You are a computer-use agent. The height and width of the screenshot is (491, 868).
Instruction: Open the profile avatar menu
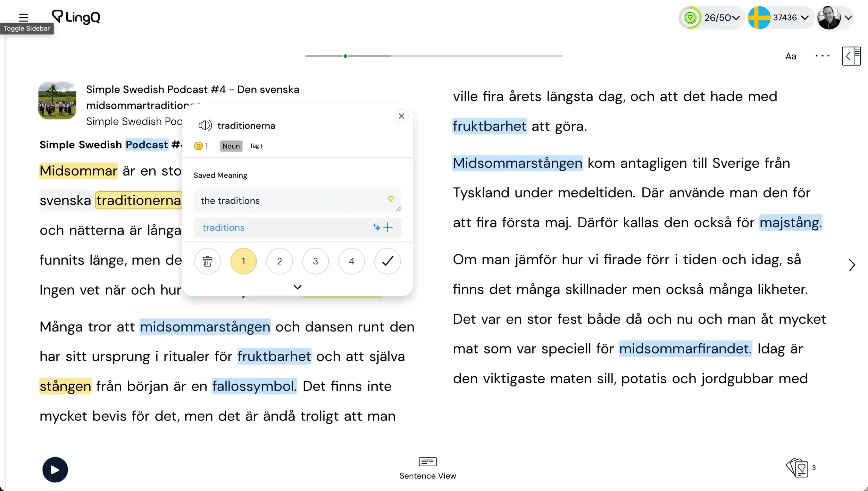(835, 17)
